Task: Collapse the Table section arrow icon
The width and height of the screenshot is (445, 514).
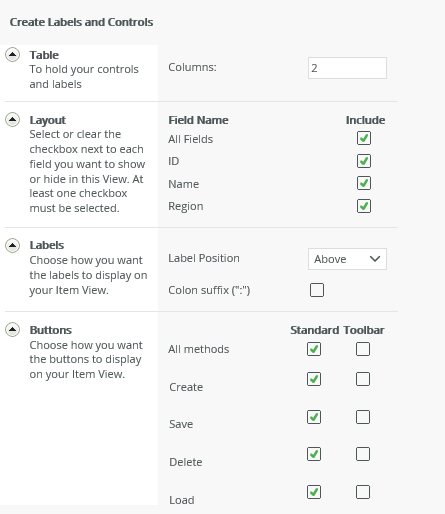Action: pos(12,55)
